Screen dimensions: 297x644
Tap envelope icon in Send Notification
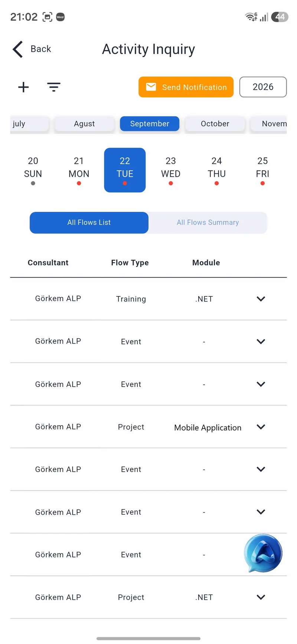pos(151,87)
